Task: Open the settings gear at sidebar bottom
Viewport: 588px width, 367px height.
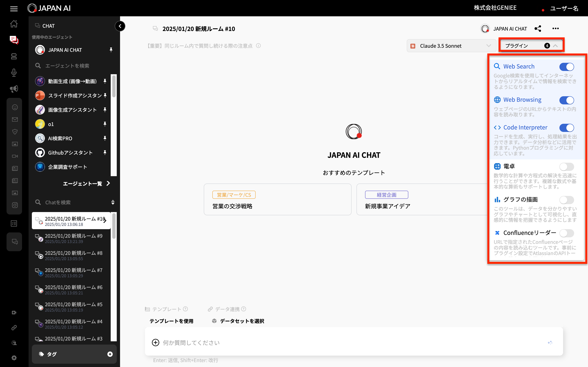Action: 14,358
